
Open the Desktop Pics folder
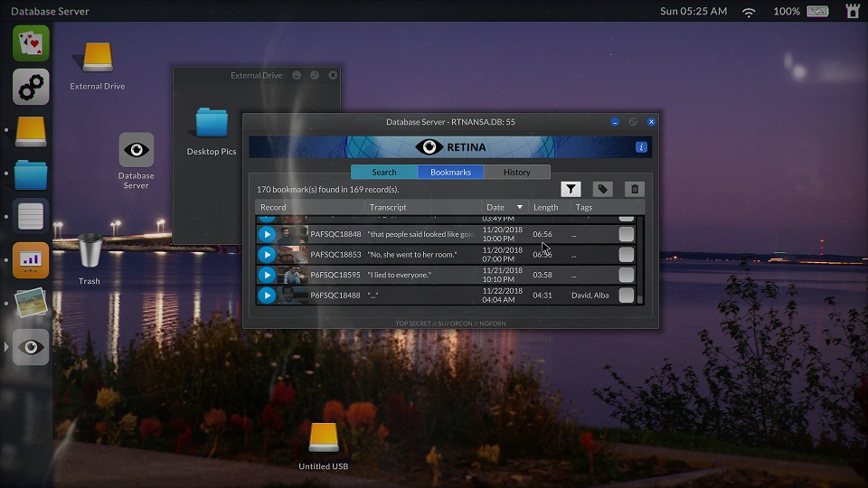point(212,123)
